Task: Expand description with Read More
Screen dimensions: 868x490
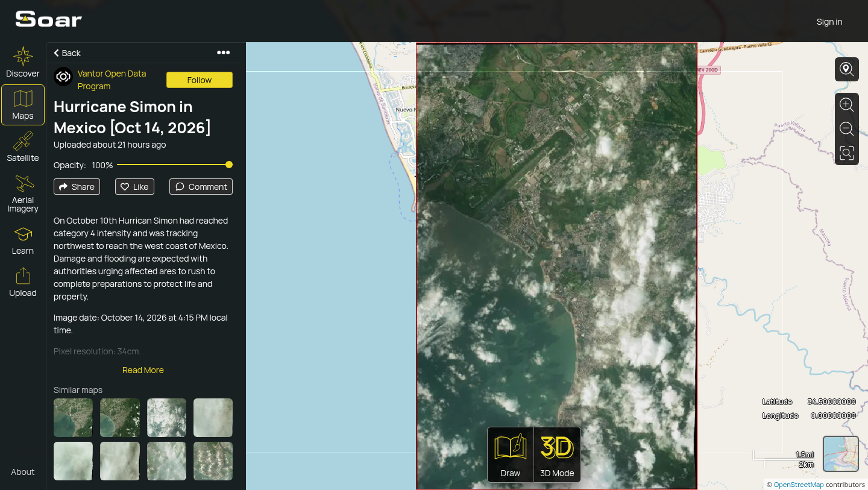Action: [x=143, y=370]
